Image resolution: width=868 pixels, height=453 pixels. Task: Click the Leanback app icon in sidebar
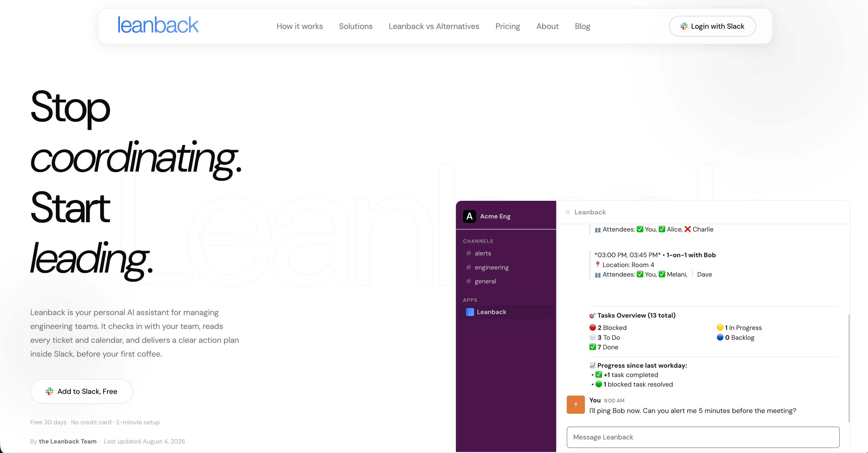[470, 312]
